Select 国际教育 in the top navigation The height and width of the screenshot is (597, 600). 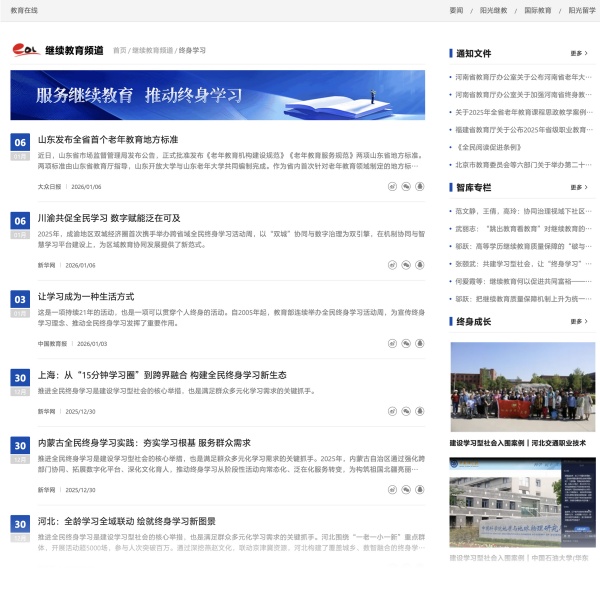coord(537,10)
